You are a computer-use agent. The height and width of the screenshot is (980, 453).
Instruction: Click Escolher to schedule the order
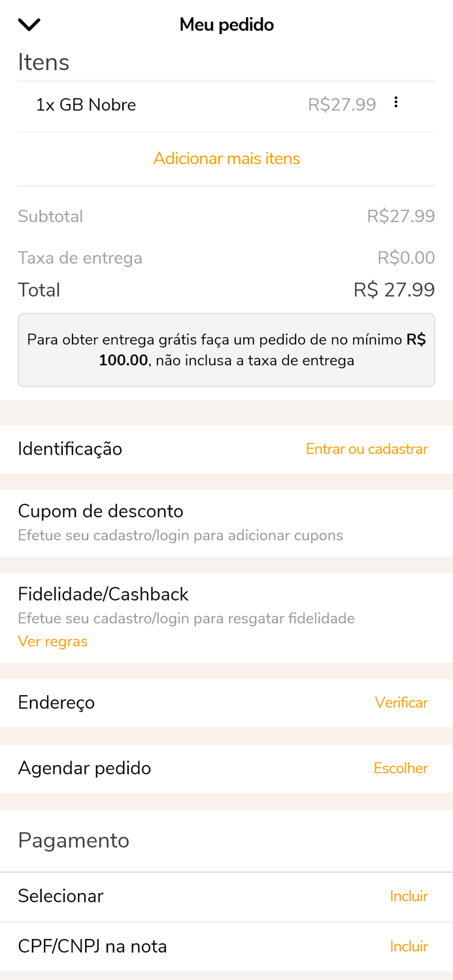tap(401, 768)
